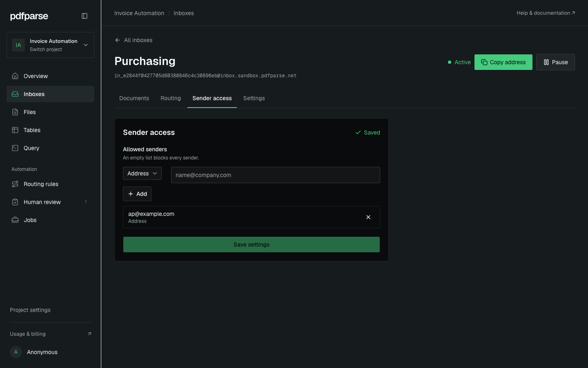
Task: Open Routing rules in the sidebar
Action: [x=50, y=184]
